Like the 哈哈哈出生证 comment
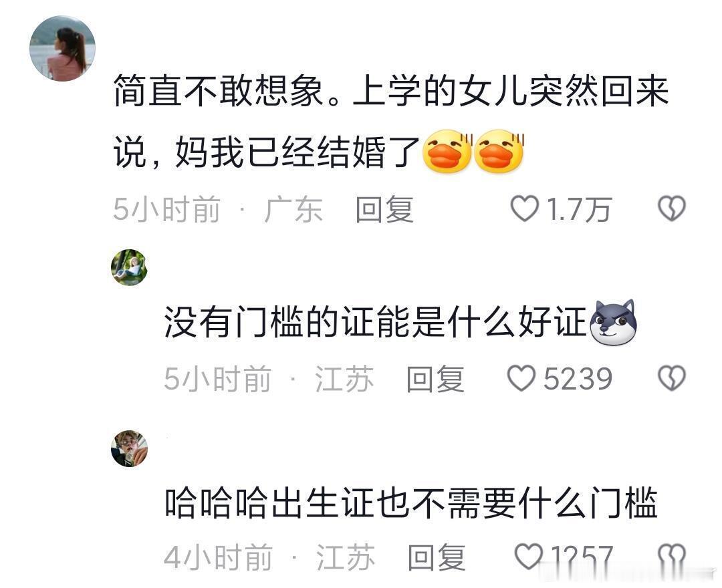Screen dimensions: 722x588 click(x=528, y=557)
